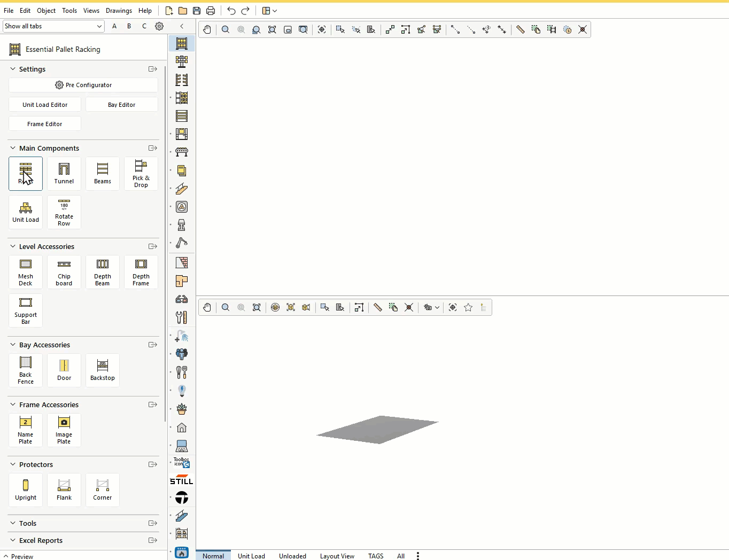Open the Frame Editor

(x=45, y=124)
